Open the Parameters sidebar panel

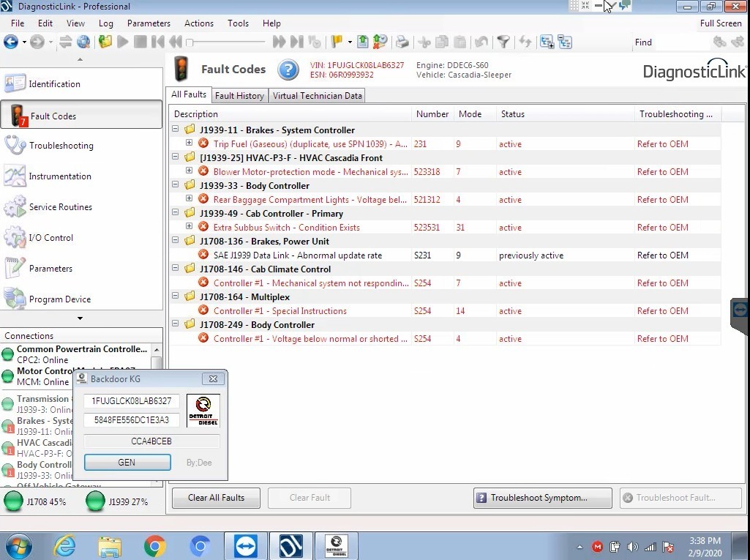[81, 269]
